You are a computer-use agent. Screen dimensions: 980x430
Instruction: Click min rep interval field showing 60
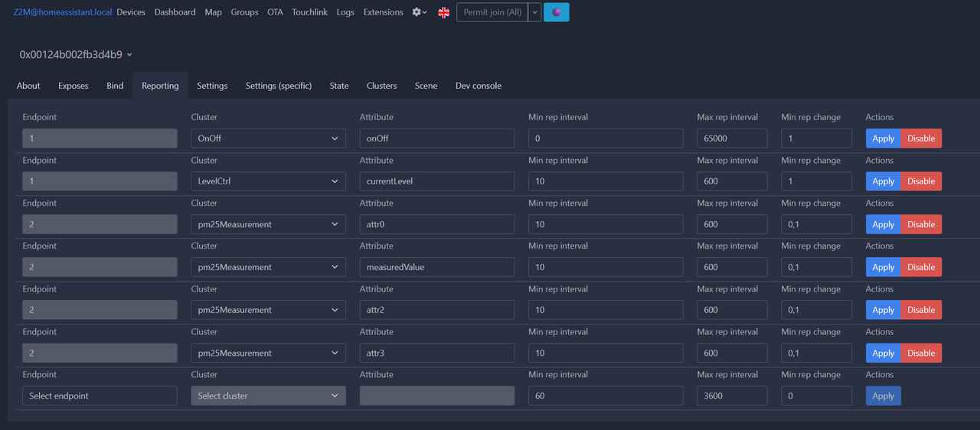[x=606, y=396]
